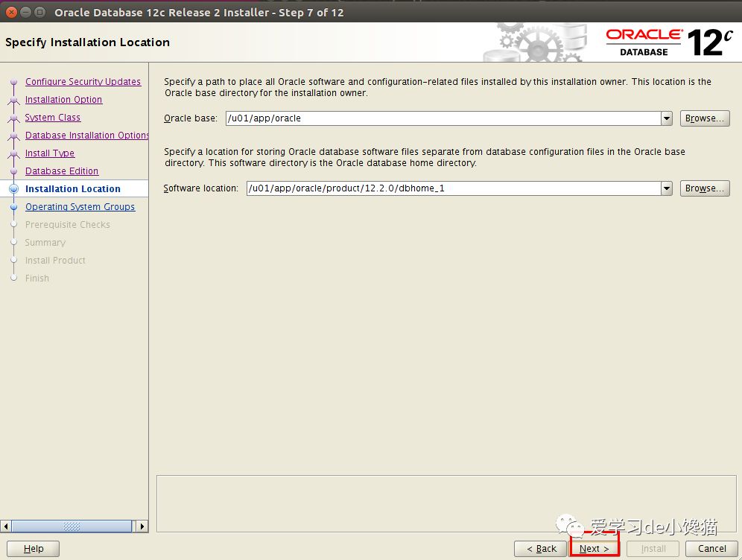This screenshot has width=742, height=560.
Task: Jump to Database Installation Options step
Action: [86, 136]
